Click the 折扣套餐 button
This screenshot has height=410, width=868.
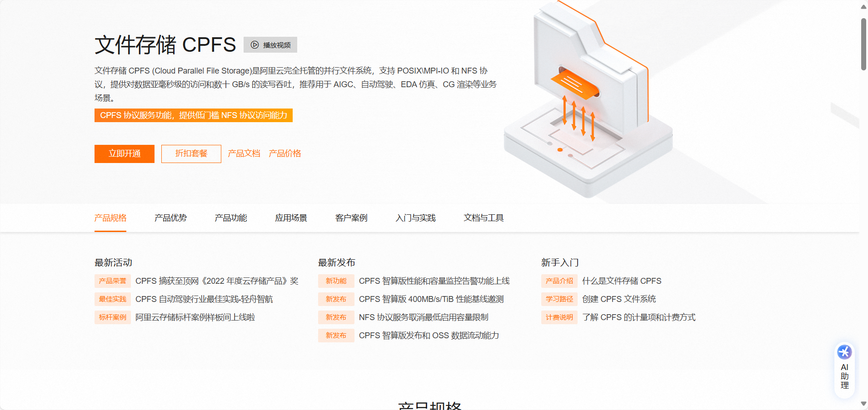[191, 154]
